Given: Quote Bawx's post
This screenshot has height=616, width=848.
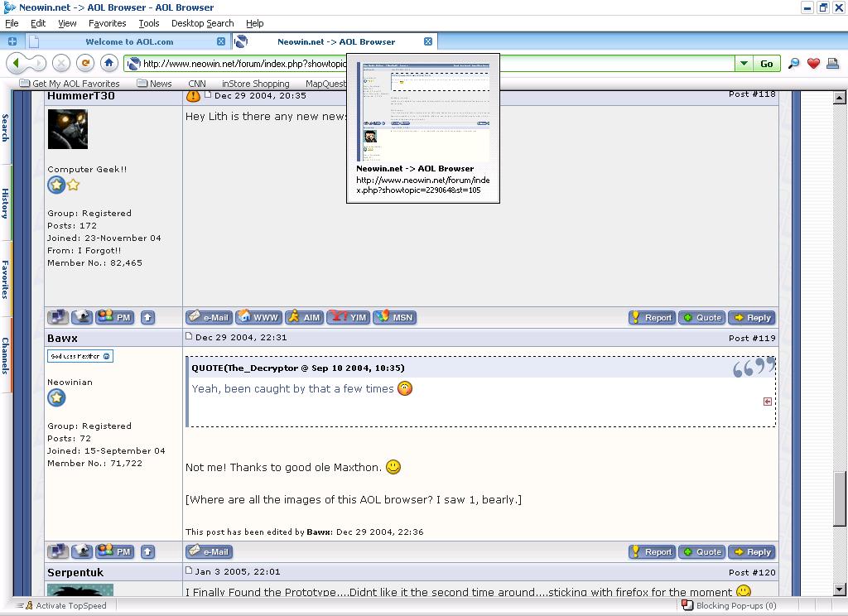Looking at the screenshot, I should 701,551.
